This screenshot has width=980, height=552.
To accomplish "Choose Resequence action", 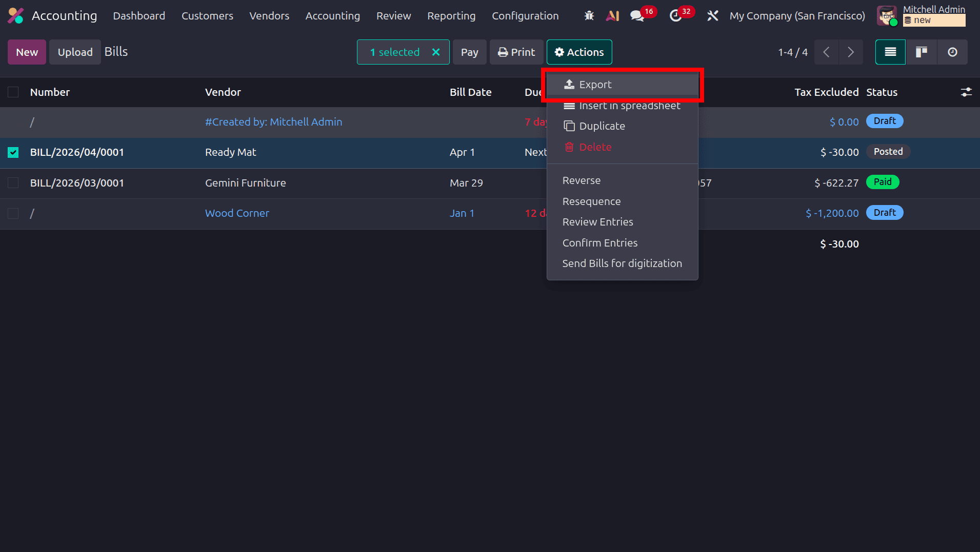I will [623, 201].
